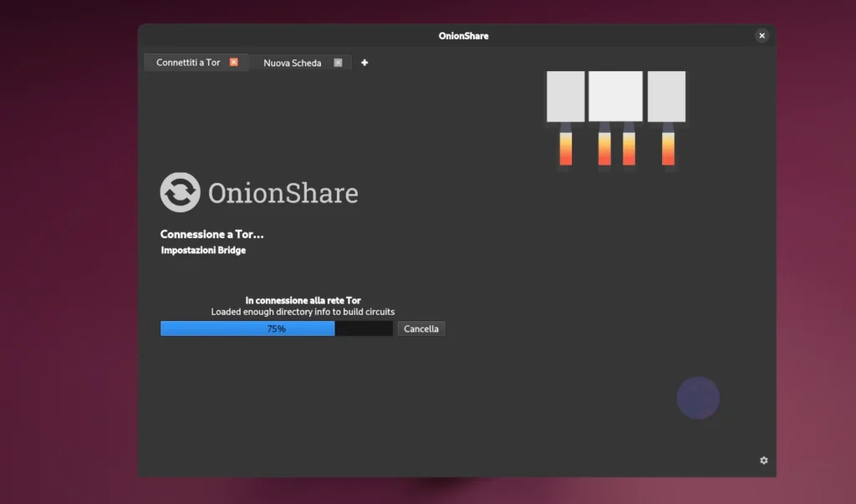
Task: Click the gray close icon on Nuova Scheda tab
Action: pos(338,62)
